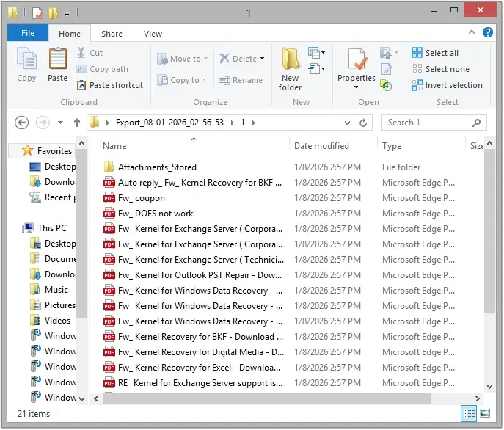Click Export_08-01-2026_02-56-53 in address bar

[169, 123]
